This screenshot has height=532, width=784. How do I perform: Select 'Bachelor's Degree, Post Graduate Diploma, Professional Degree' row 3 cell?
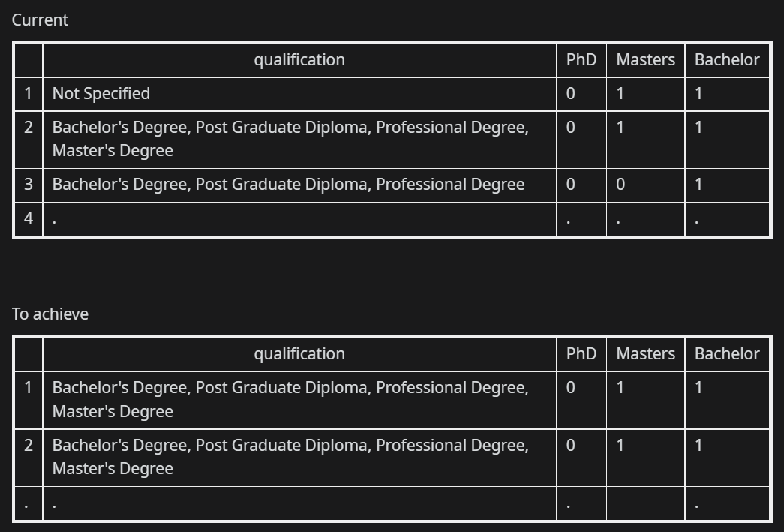point(299,185)
